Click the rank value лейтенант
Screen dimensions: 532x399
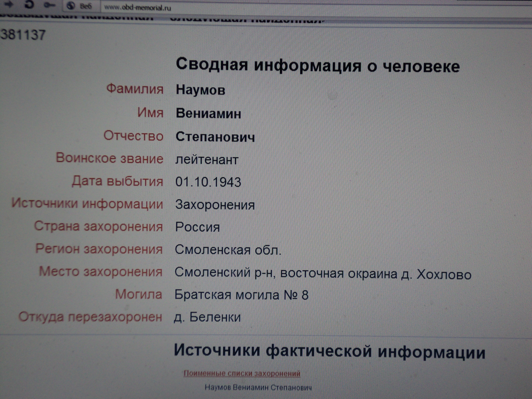[x=207, y=160]
